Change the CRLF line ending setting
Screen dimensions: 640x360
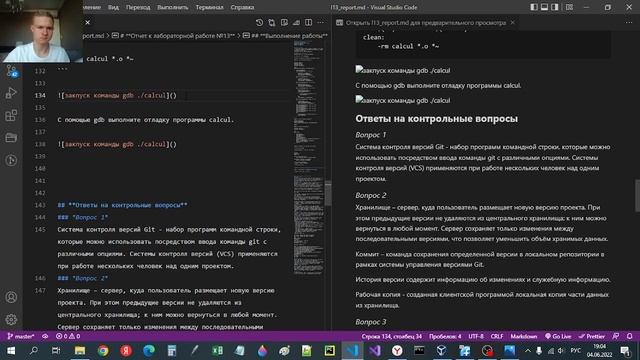pos(497,336)
